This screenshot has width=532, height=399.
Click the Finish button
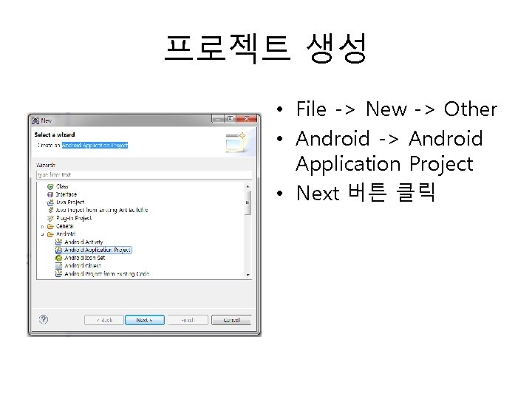(x=188, y=320)
